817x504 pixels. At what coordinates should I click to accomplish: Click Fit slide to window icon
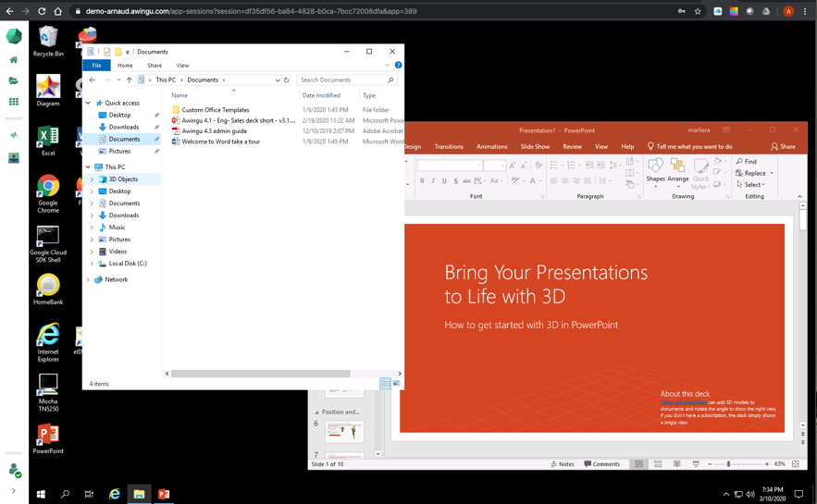point(795,464)
